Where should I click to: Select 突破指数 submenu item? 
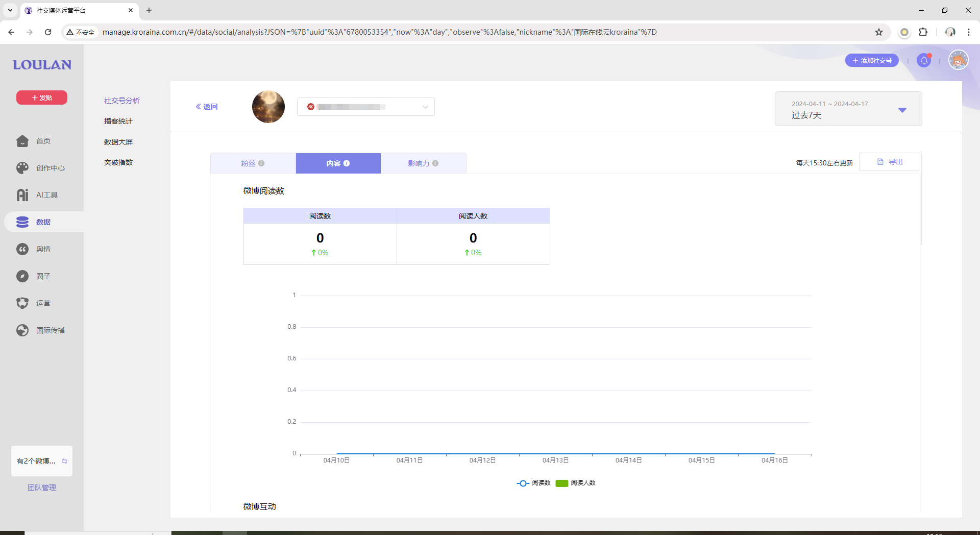tap(118, 162)
